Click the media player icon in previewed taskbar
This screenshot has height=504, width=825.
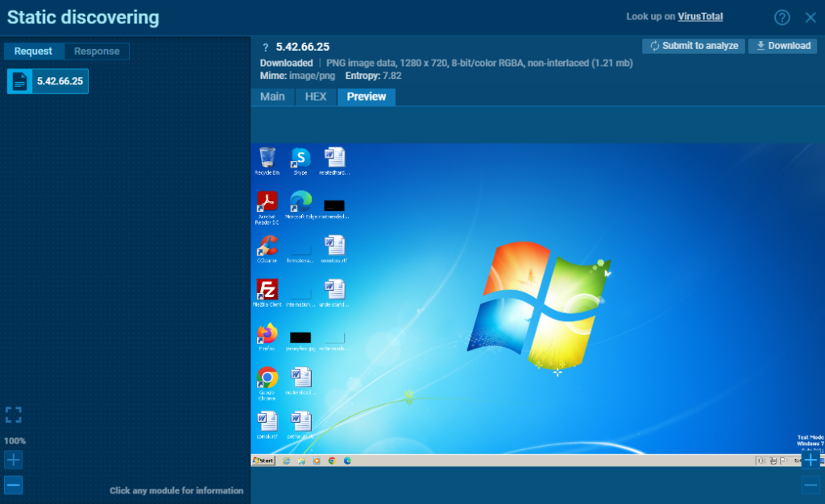click(x=317, y=461)
